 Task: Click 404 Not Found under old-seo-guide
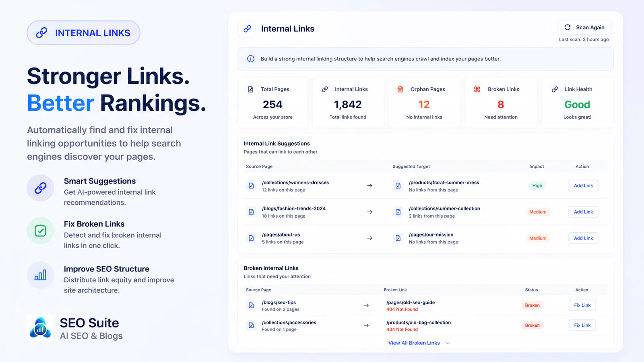[402, 309]
